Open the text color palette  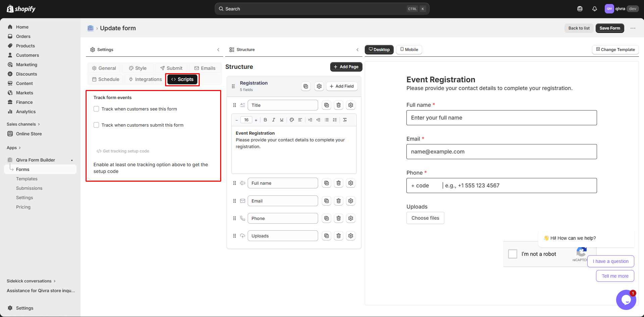[x=292, y=120]
